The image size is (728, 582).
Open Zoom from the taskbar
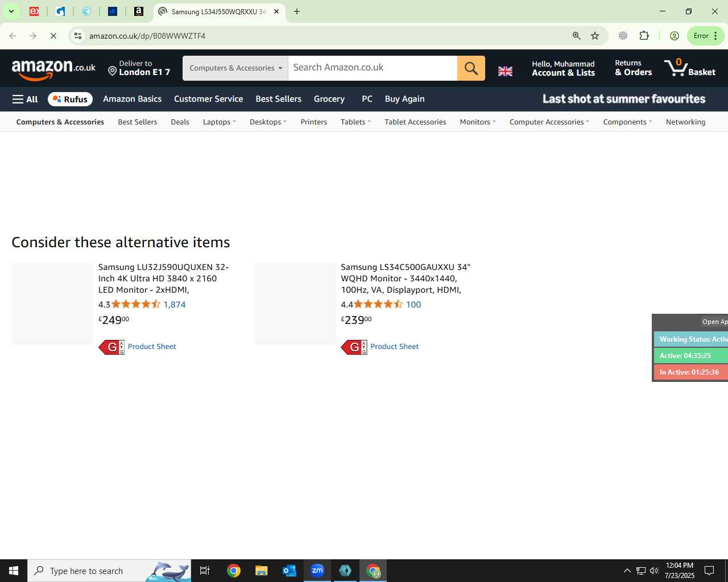[317, 571]
